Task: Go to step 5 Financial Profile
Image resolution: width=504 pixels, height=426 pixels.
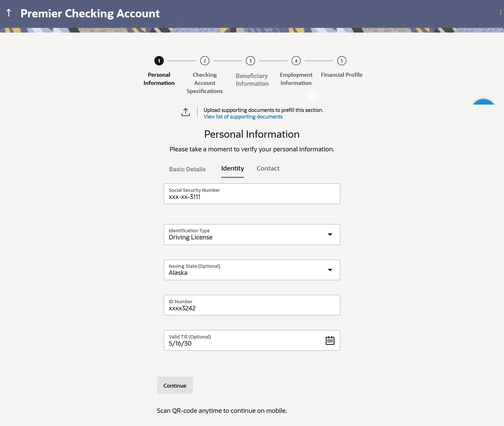Action: (342, 61)
